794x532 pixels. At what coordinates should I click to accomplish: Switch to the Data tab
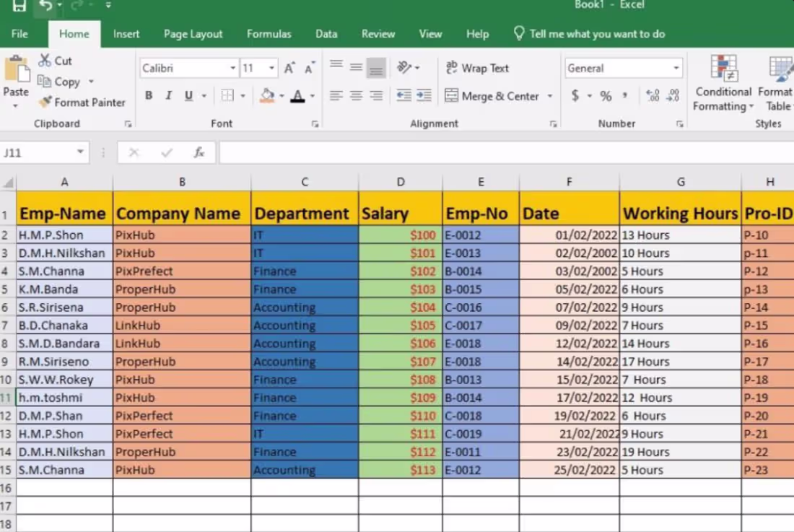(326, 34)
